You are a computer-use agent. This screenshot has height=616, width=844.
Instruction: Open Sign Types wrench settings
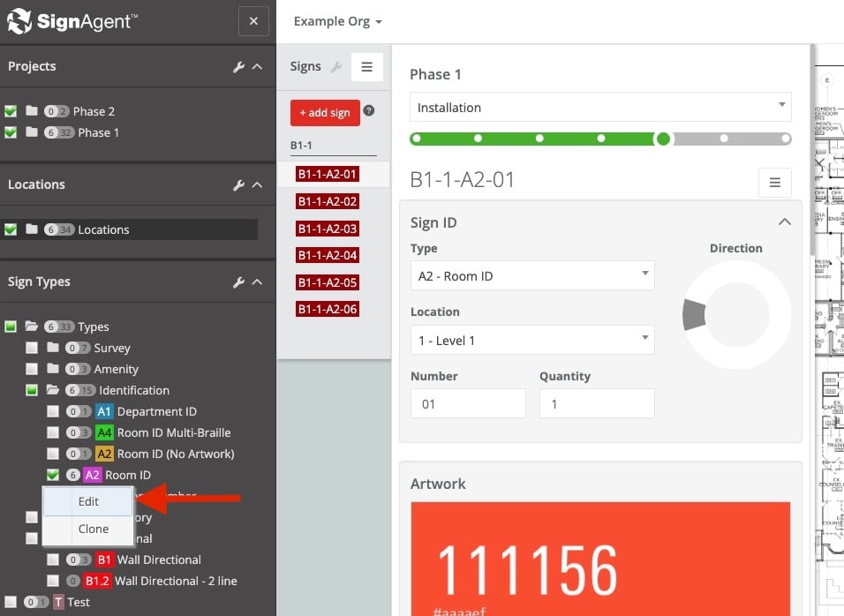click(x=238, y=282)
